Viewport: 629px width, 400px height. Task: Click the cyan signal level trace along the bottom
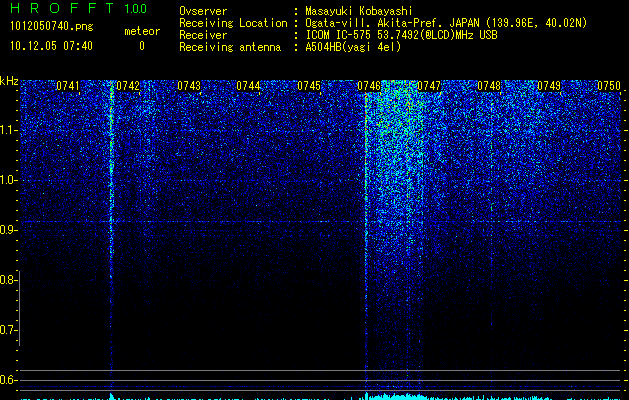point(321,397)
